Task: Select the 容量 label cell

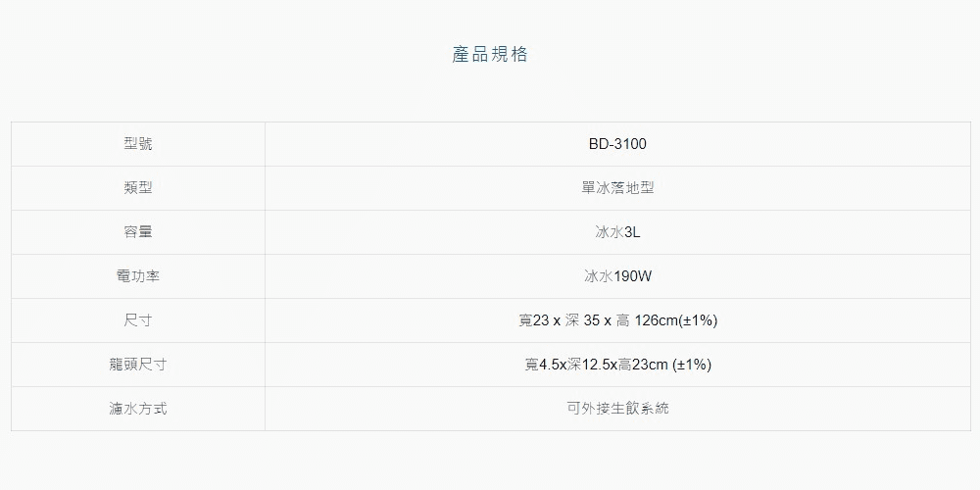Action: click(138, 232)
